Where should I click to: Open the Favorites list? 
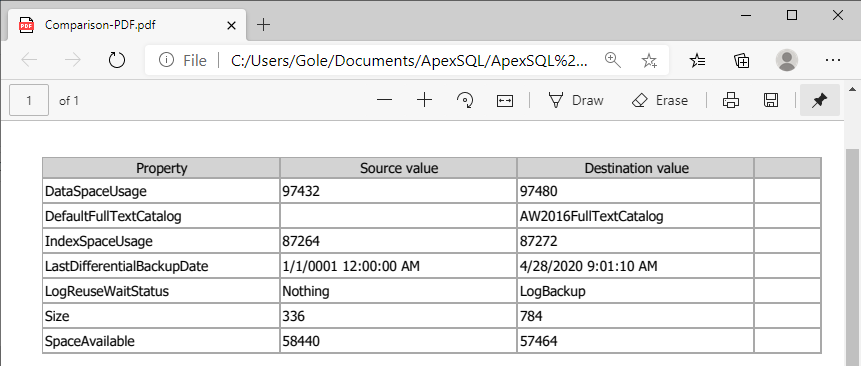click(697, 60)
